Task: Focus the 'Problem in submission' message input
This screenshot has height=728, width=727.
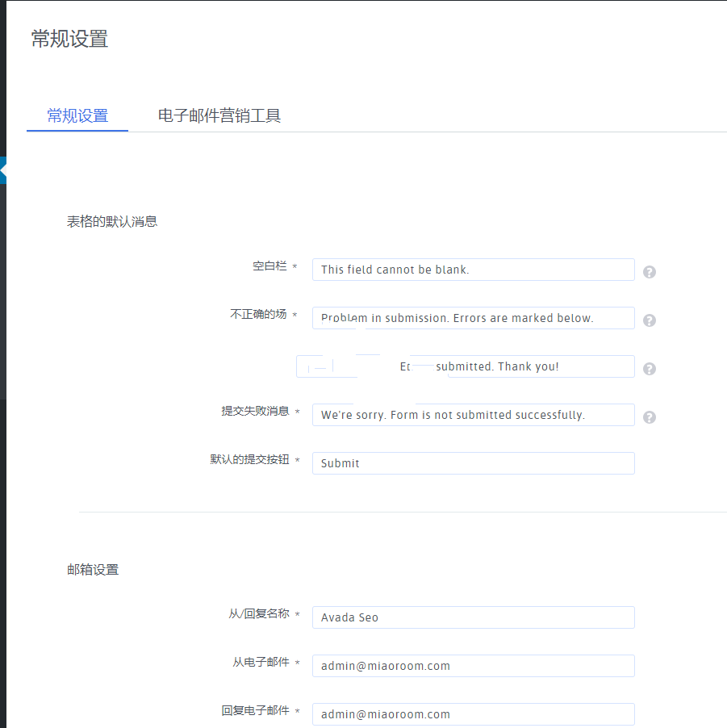Action: tap(473, 318)
